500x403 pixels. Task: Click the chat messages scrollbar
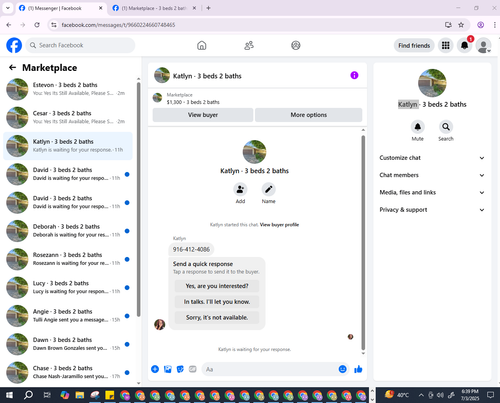363,242
